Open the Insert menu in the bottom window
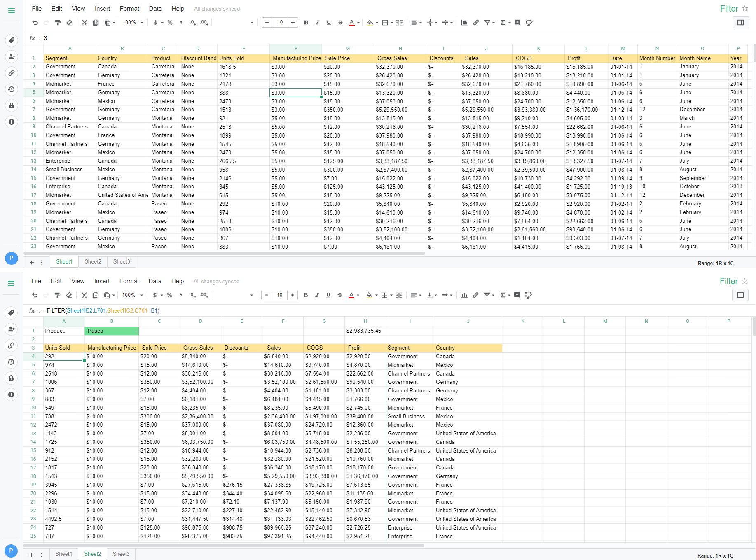 pos(102,281)
